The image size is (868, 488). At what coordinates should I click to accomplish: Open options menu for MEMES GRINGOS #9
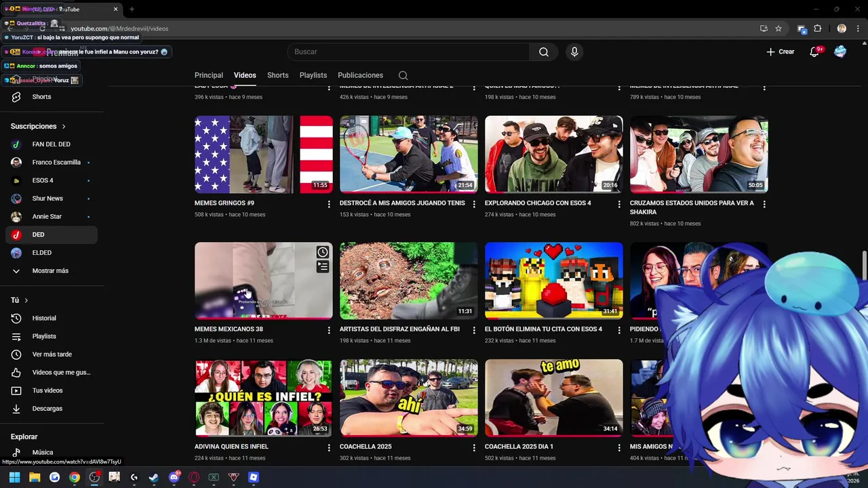(329, 204)
